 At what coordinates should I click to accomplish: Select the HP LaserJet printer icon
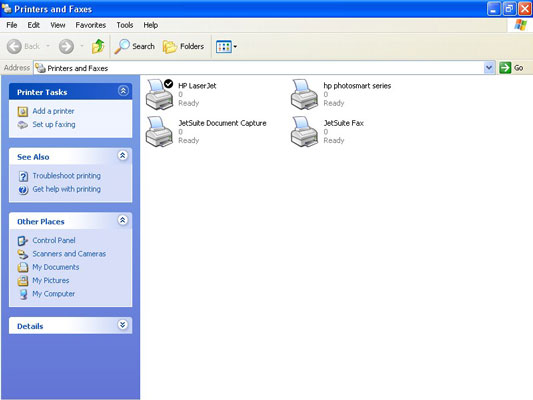coord(159,94)
